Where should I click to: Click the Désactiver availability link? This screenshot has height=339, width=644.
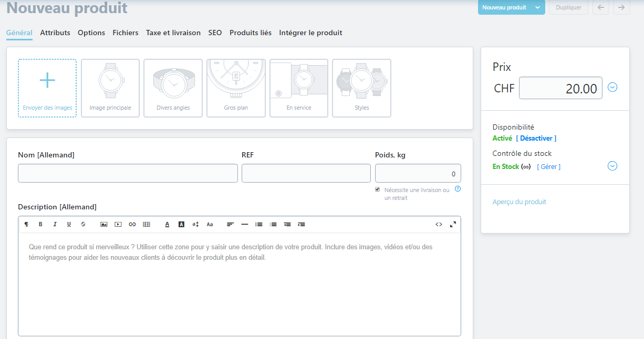point(536,138)
